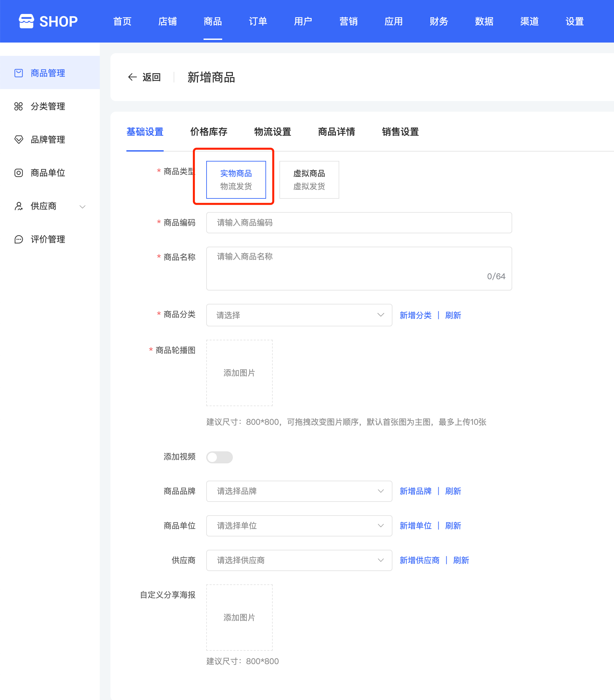Click 刷新 next to 新增供应商

point(461,560)
